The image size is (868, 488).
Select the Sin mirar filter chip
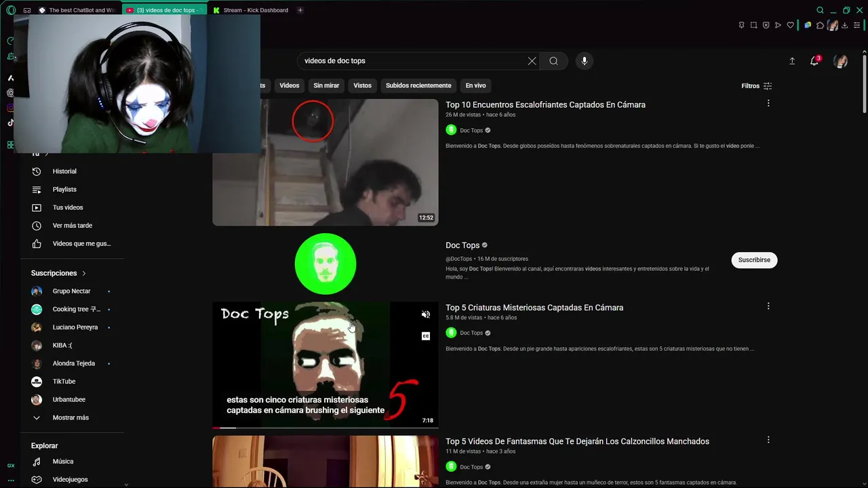(x=326, y=85)
